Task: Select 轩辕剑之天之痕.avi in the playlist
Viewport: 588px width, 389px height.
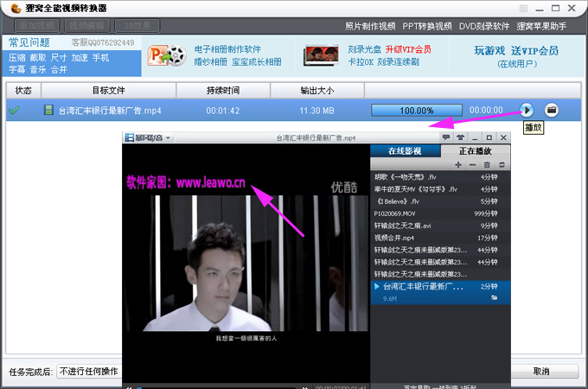Action: click(440, 226)
